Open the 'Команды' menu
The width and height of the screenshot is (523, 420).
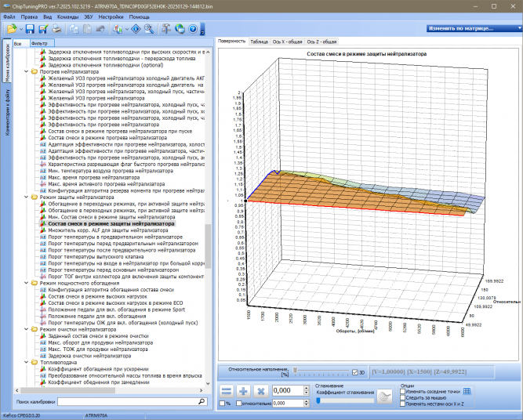click(67, 16)
